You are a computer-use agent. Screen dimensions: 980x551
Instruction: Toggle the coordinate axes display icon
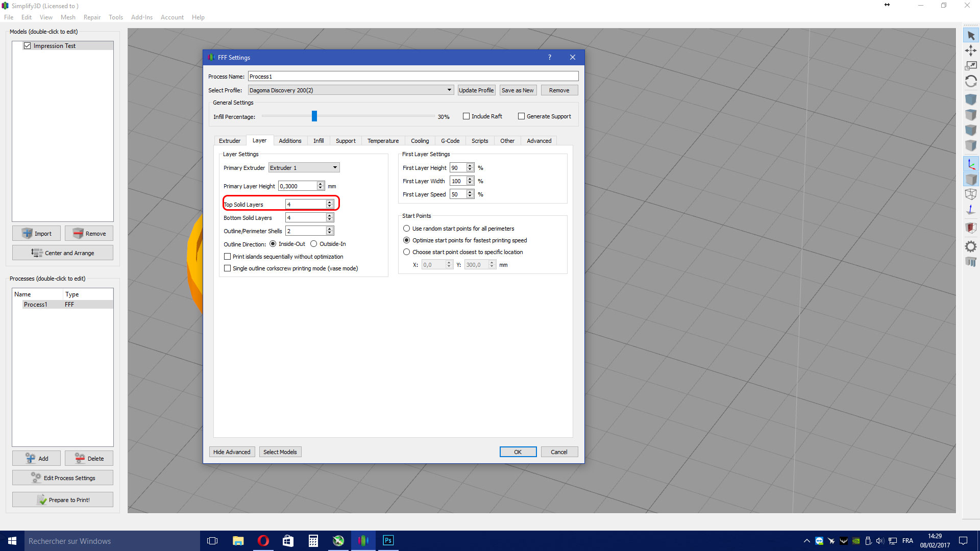pos(971,164)
